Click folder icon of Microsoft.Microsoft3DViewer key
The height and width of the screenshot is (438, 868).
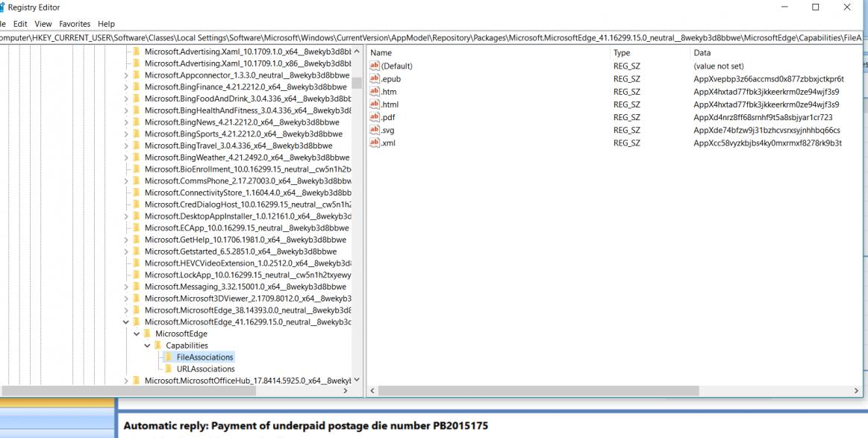tap(136, 298)
